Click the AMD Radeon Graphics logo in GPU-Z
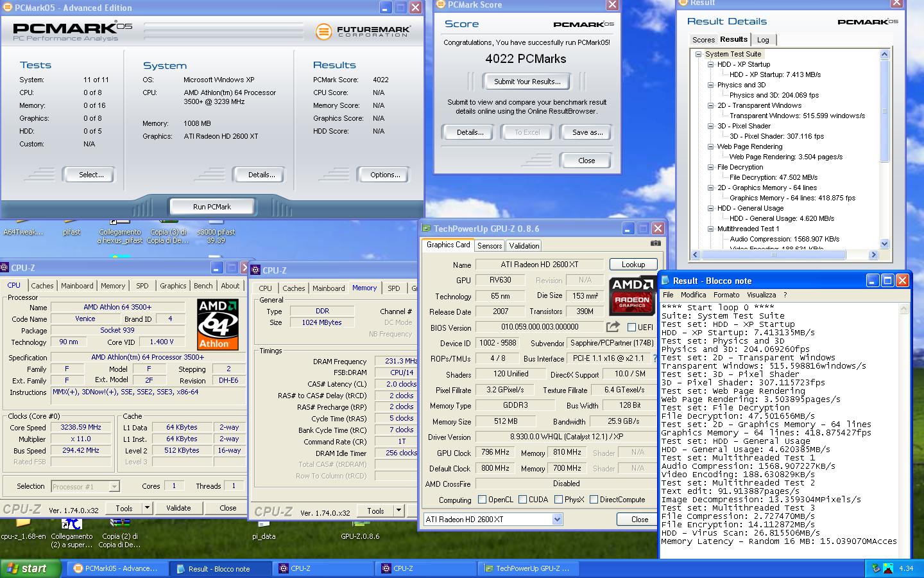924x578 pixels. 632,296
